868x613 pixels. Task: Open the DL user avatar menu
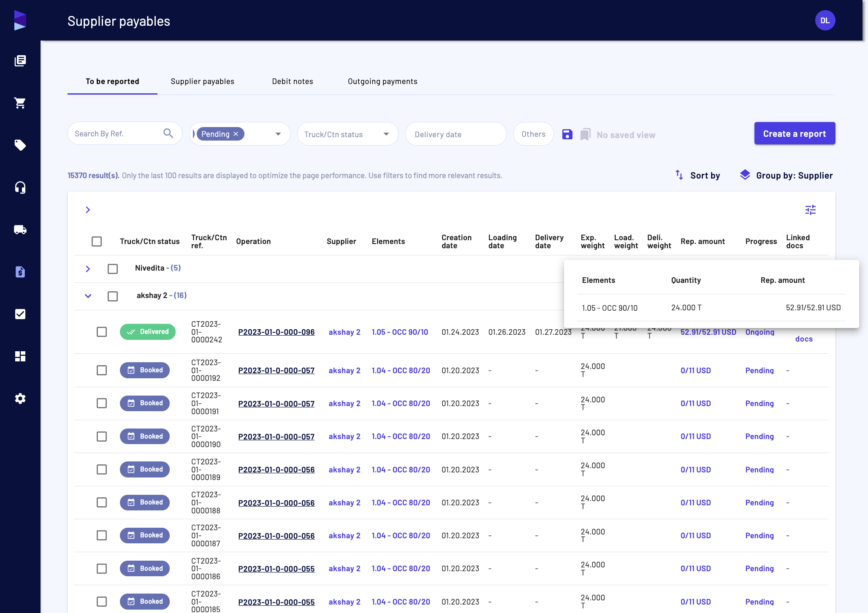(x=825, y=20)
